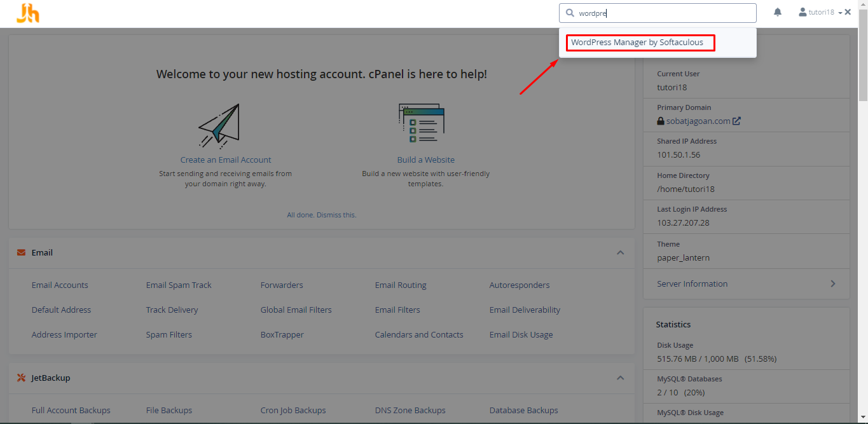Click in the search field containing wordpre
Viewport: 868px width, 424px height.
click(x=658, y=13)
